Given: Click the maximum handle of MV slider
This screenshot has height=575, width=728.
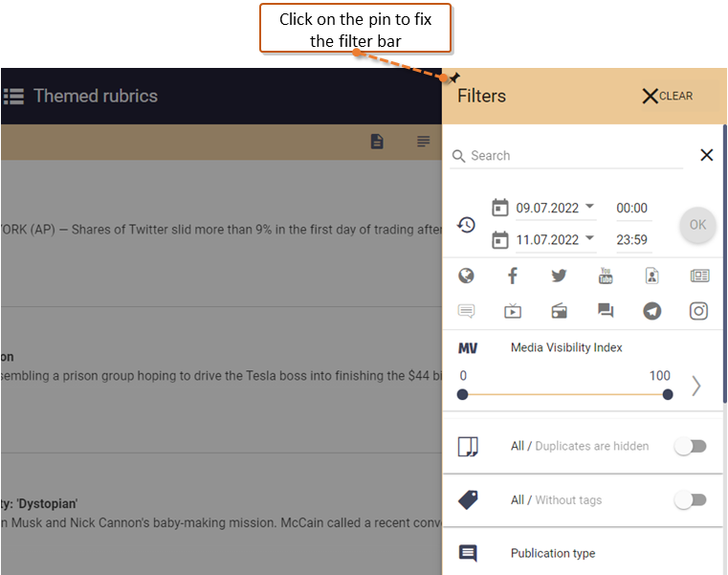Looking at the screenshot, I should click(x=668, y=395).
